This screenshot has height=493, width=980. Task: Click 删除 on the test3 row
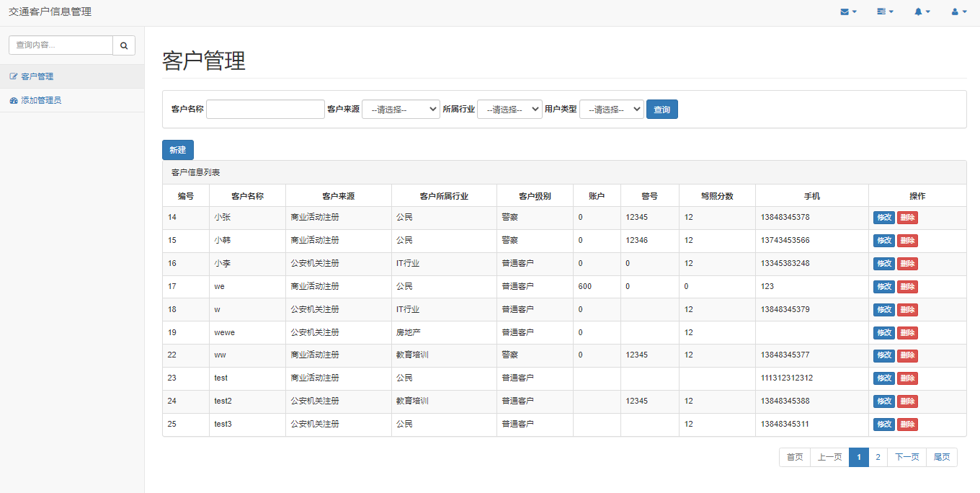pyautogui.click(x=907, y=425)
